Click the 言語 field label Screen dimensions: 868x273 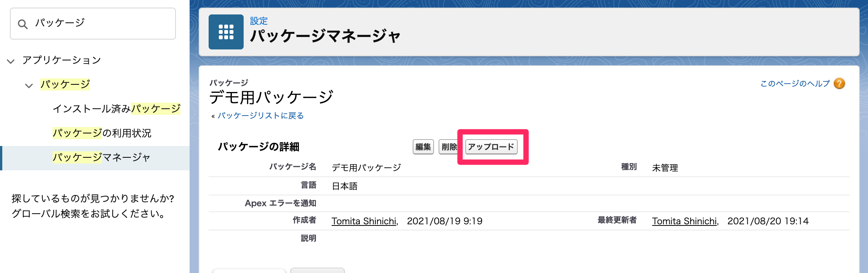coord(308,185)
